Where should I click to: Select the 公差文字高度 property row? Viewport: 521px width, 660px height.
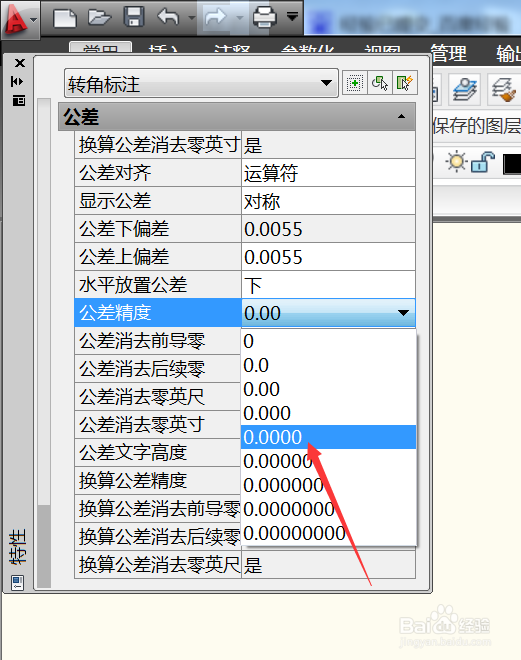click(x=158, y=452)
